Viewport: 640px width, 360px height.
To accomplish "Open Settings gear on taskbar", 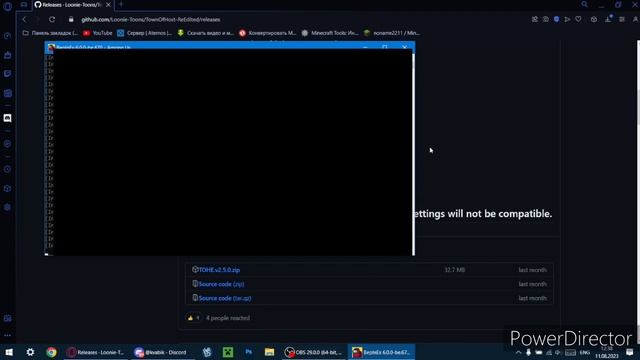I will 30,352.
